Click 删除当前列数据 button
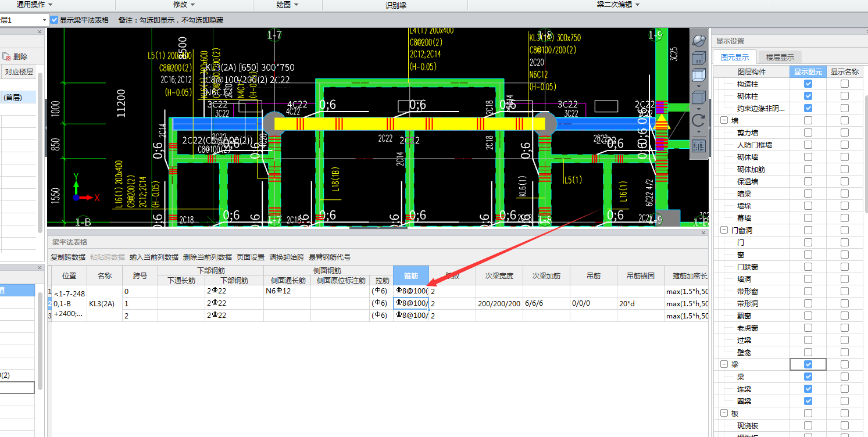The height and width of the screenshot is (437, 868). (x=208, y=257)
